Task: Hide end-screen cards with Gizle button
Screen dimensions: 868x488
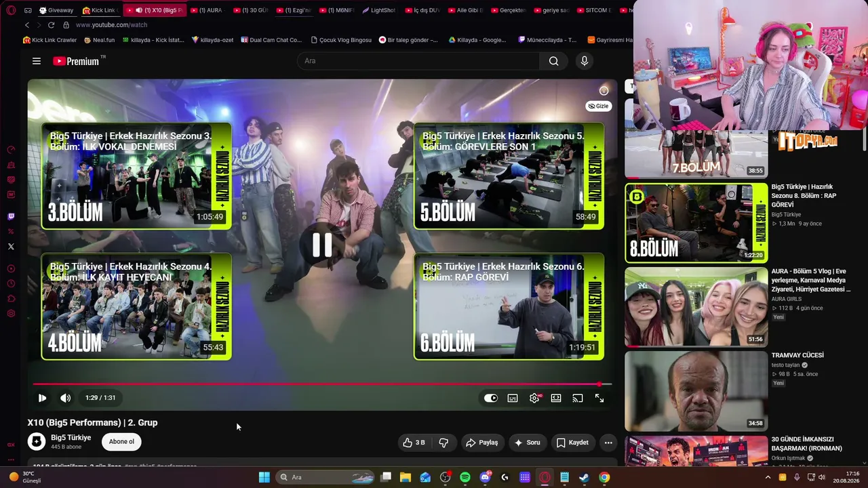Action: pyautogui.click(x=598, y=106)
